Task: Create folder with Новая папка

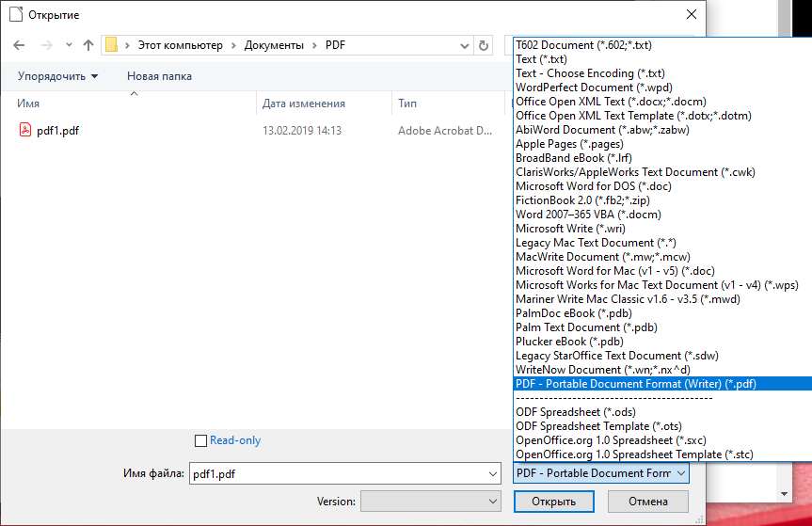Action: (159, 76)
